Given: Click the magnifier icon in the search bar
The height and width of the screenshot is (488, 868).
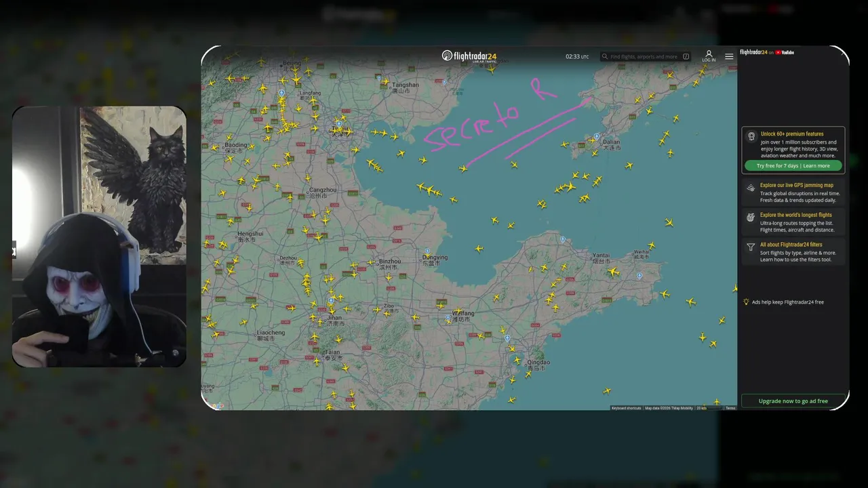Looking at the screenshot, I should click(x=605, y=57).
